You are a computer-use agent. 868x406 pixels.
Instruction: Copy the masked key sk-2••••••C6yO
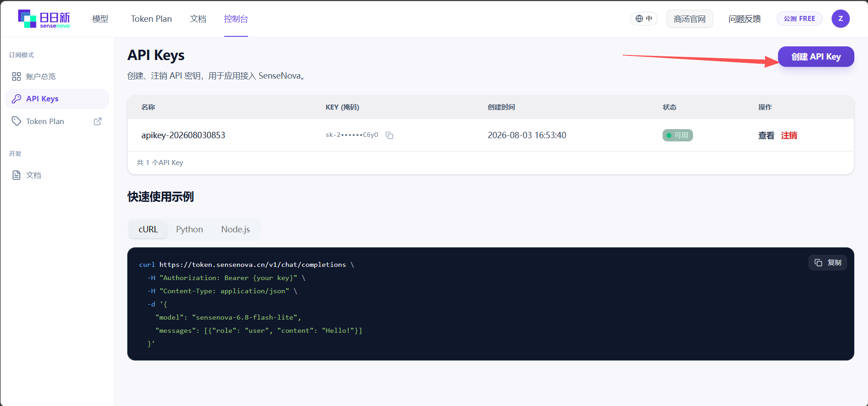(389, 135)
